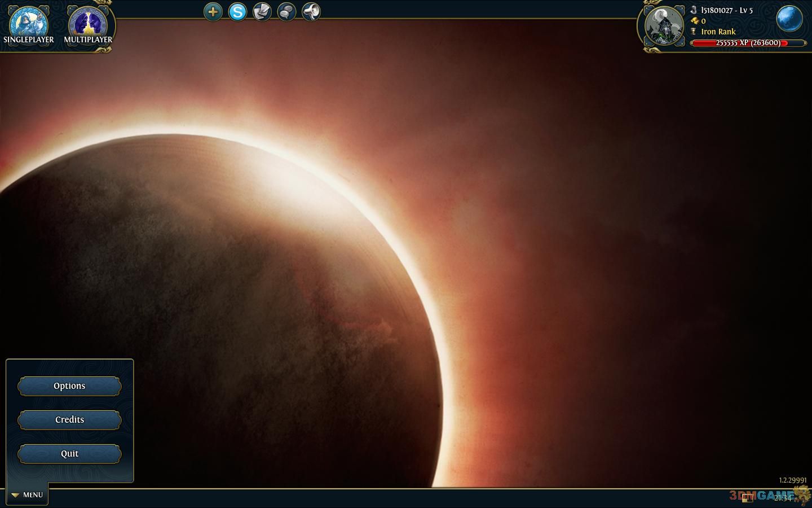Open the letters mail icon
The image size is (812, 508).
[262, 11]
